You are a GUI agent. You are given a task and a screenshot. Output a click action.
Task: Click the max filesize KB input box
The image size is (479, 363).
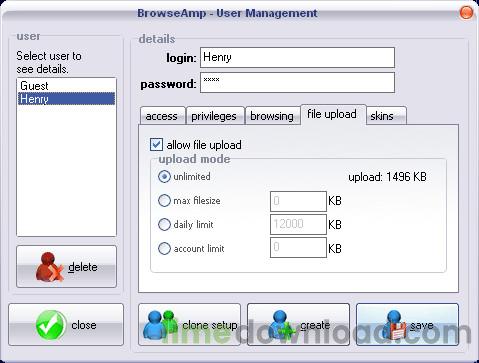pyautogui.click(x=298, y=201)
